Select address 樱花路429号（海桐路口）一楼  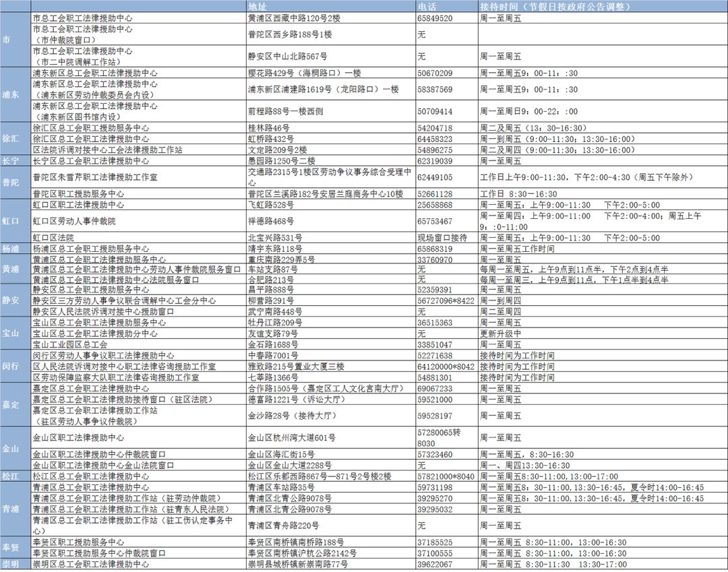pos(305,73)
